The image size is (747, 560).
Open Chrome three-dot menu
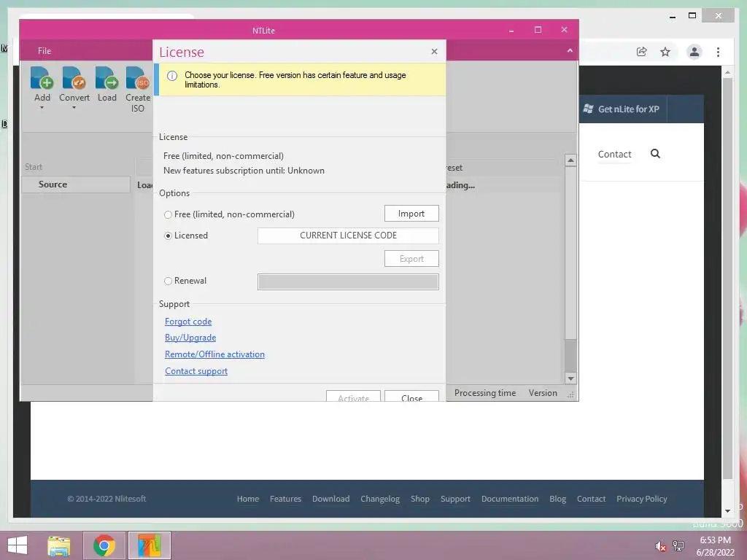tap(718, 52)
